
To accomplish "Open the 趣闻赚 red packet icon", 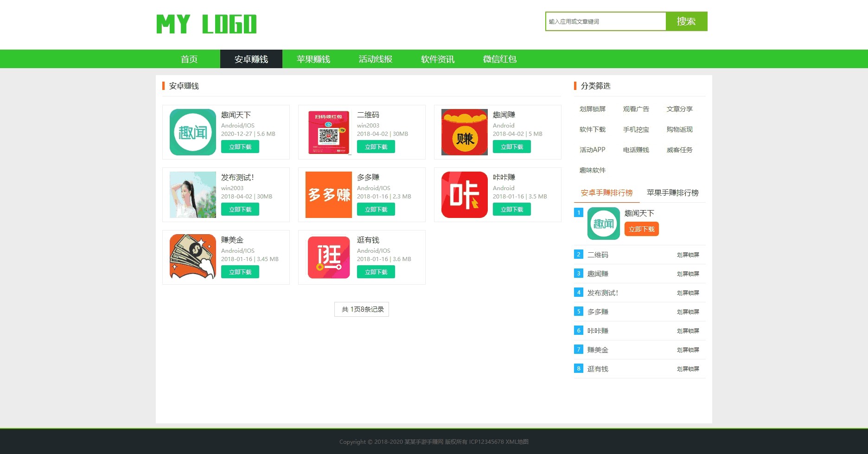I will (x=463, y=132).
